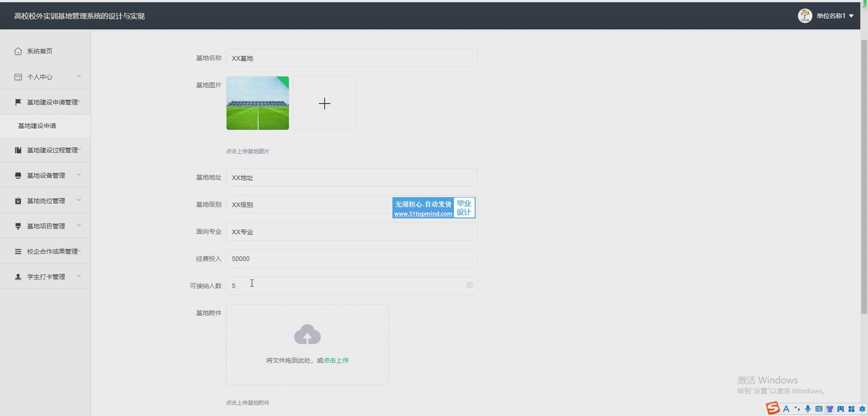The image size is (868, 416).
Task: Click the 单位名称1 account name
Action: coord(830,16)
